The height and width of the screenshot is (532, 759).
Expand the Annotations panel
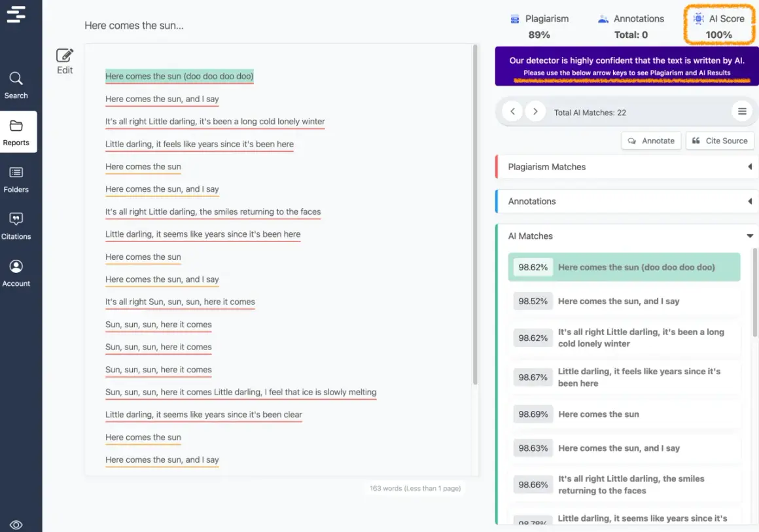point(627,202)
